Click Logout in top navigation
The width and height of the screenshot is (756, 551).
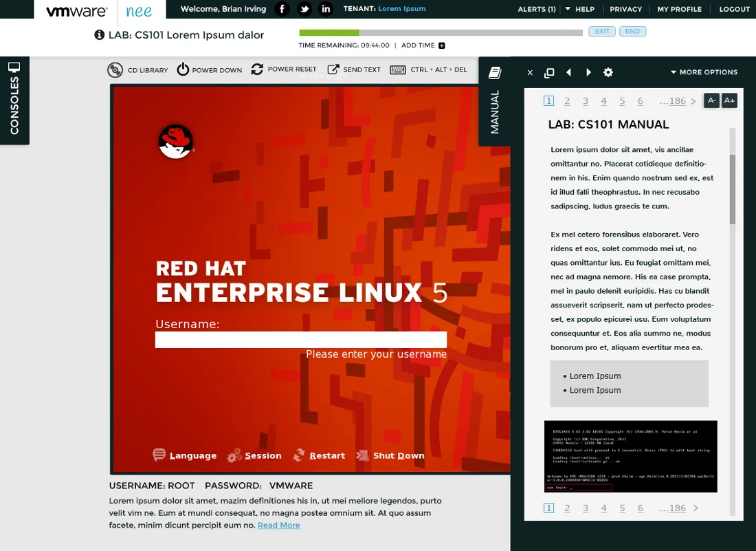point(734,9)
